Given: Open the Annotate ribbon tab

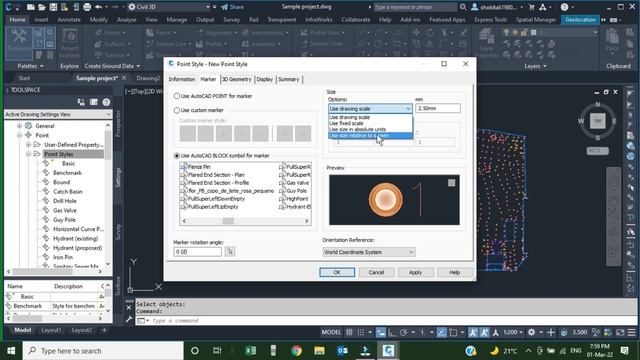Looking at the screenshot, I should pos(69,20).
